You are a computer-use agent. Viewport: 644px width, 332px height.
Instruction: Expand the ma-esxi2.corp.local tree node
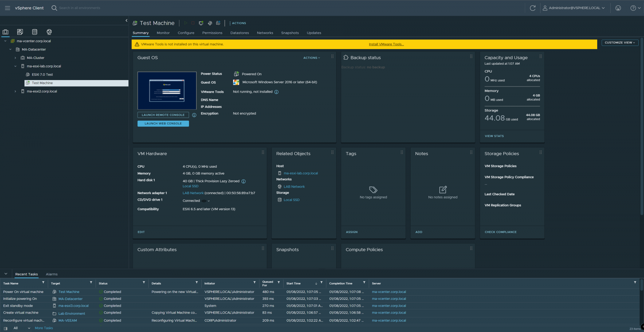pyautogui.click(x=15, y=92)
